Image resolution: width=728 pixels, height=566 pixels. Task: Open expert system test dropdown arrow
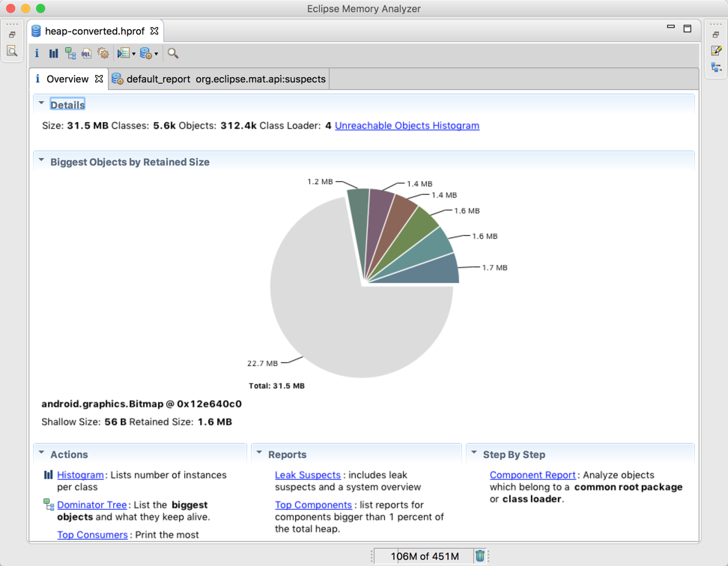click(x=134, y=54)
